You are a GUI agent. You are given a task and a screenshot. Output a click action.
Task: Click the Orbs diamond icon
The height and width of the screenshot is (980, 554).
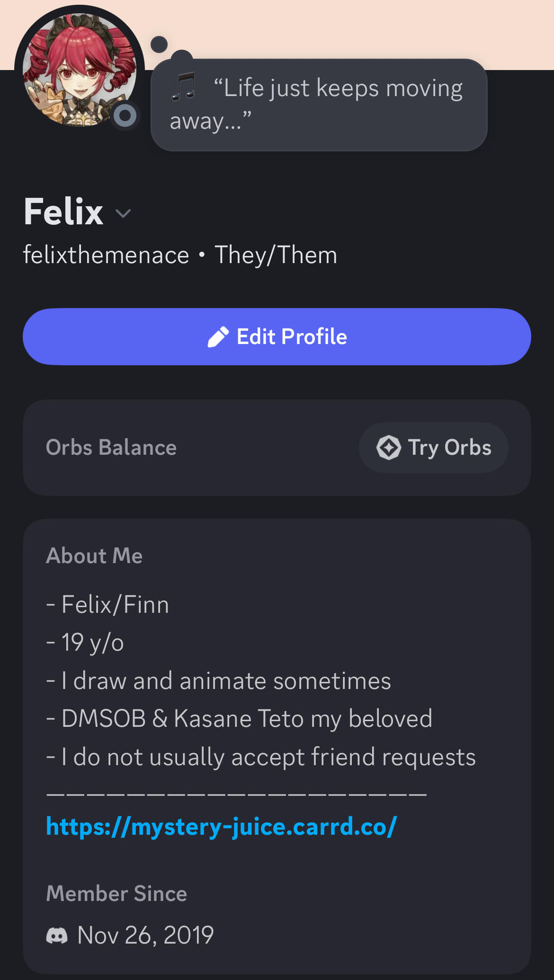389,448
